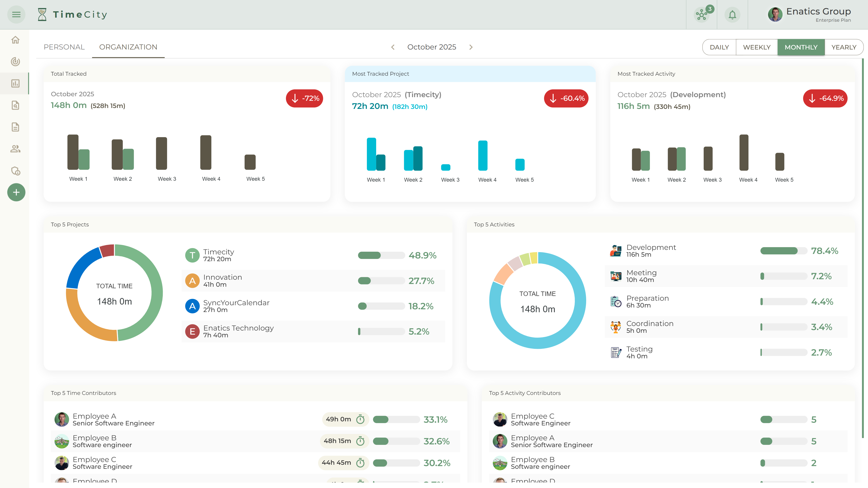This screenshot has height=488, width=868.
Task: Go to next month with right chevron
Action: pyautogui.click(x=471, y=47)
